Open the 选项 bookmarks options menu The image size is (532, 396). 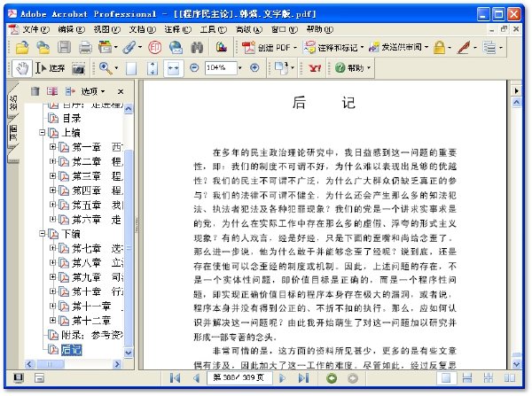coord(93,91)
